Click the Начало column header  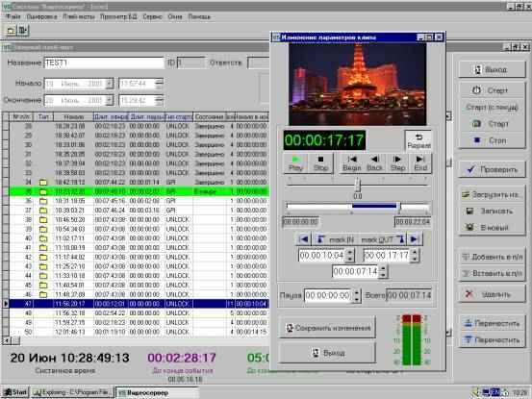pos(74,117)
